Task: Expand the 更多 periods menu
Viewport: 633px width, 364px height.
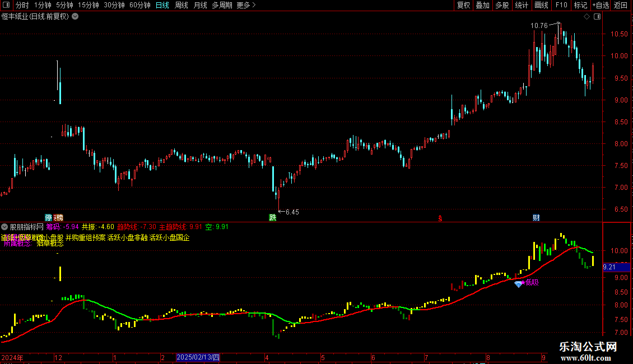Action: click(x=246, y=5)
